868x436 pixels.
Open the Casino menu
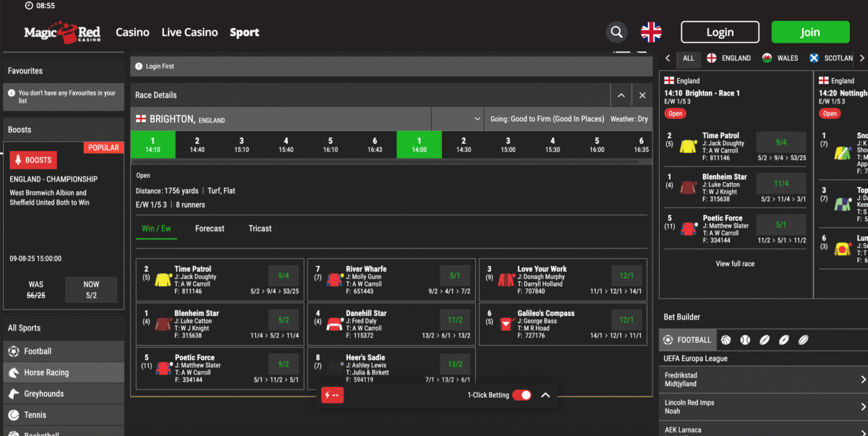point(132,32)
